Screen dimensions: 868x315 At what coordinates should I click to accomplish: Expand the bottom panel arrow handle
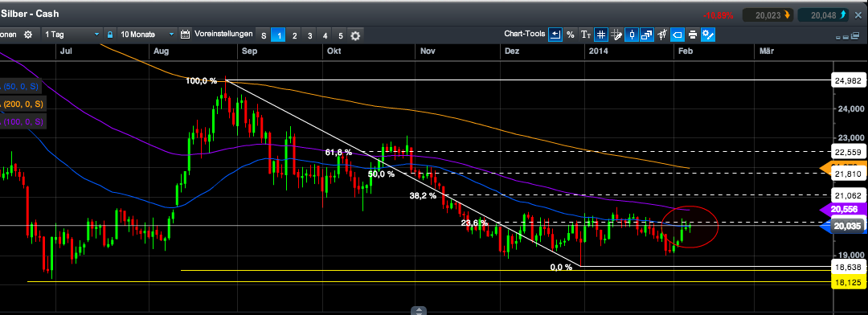click(419, 310)
